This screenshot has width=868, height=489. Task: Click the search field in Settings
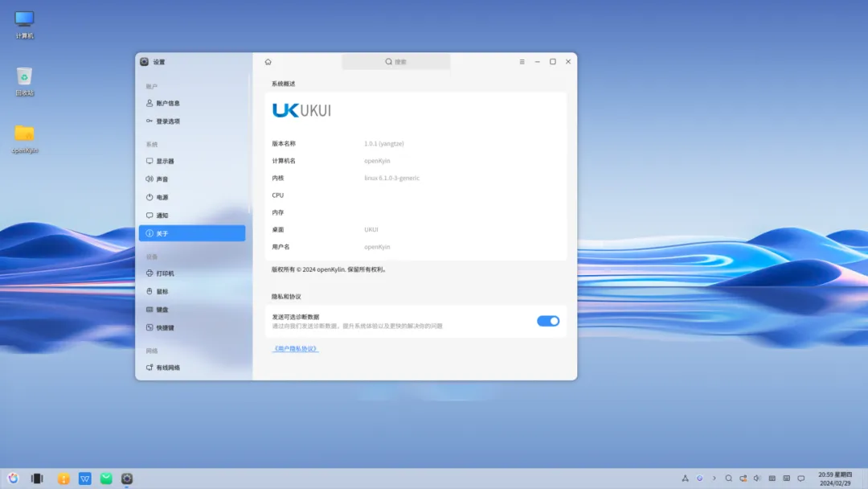395,62
